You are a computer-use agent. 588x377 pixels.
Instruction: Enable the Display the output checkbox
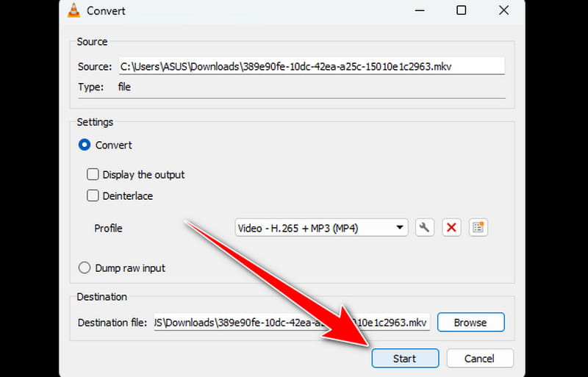(x=93, y=175)
